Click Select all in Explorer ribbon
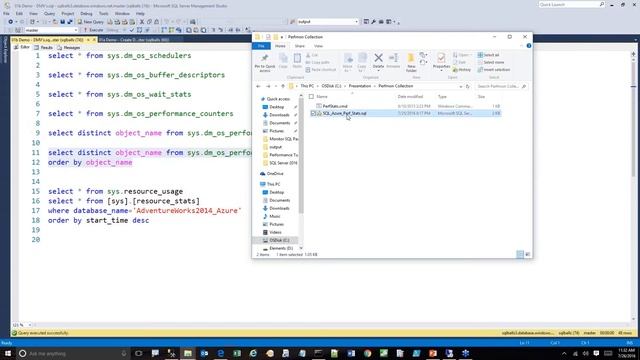Viewport: 640px width, 360px height. (x=488, y=55)
